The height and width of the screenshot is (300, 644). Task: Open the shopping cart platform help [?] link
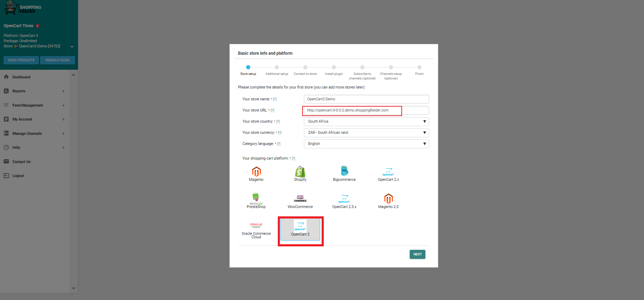coord(293,159)
